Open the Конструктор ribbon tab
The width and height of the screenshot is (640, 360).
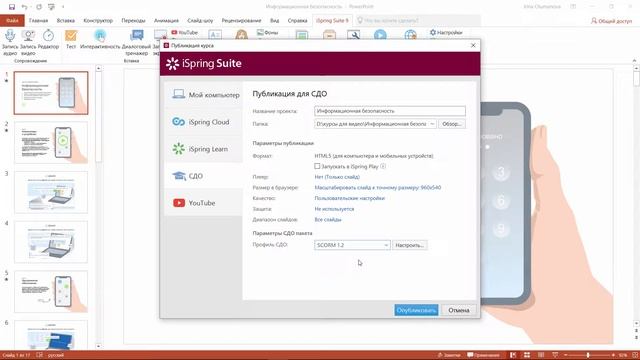[98, 20]
